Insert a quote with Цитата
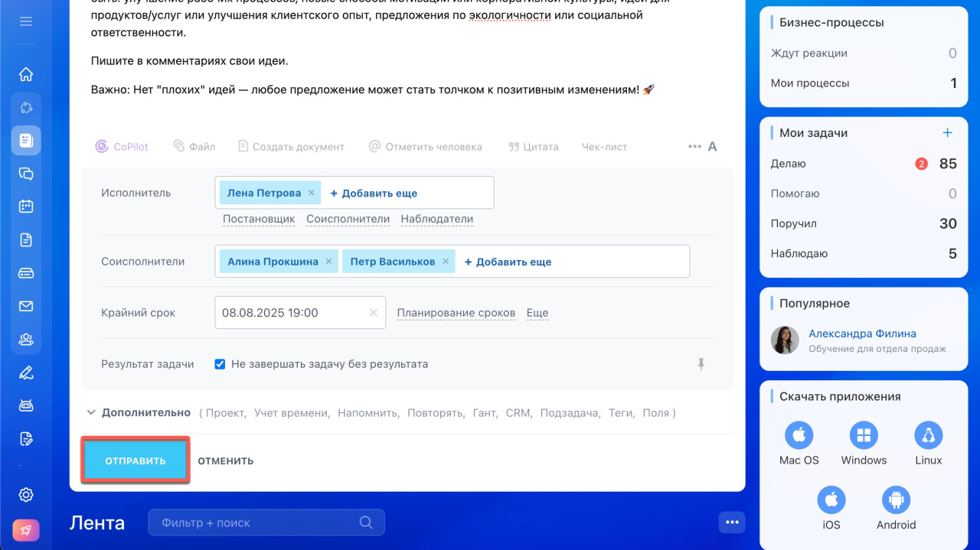 534,147
